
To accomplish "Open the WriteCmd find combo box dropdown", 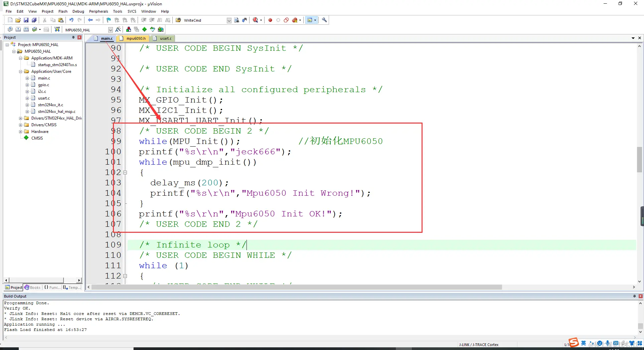I will tap(229, 20).
